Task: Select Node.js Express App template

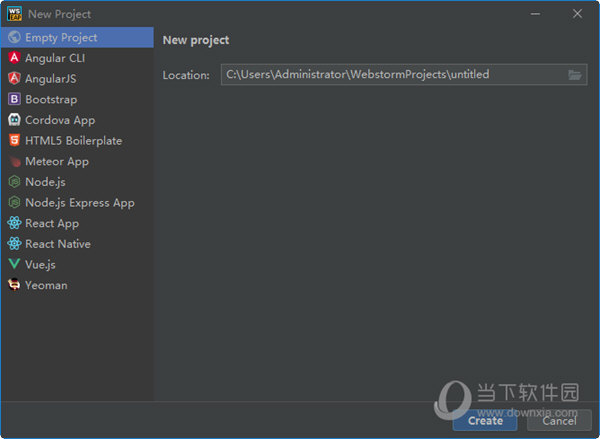Action: pos(79,203)
